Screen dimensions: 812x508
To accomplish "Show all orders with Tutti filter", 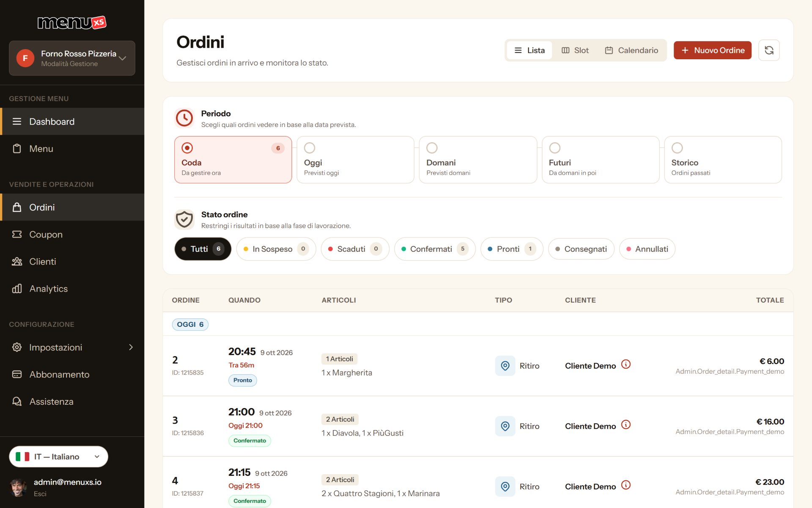I will tap(203, 249).
